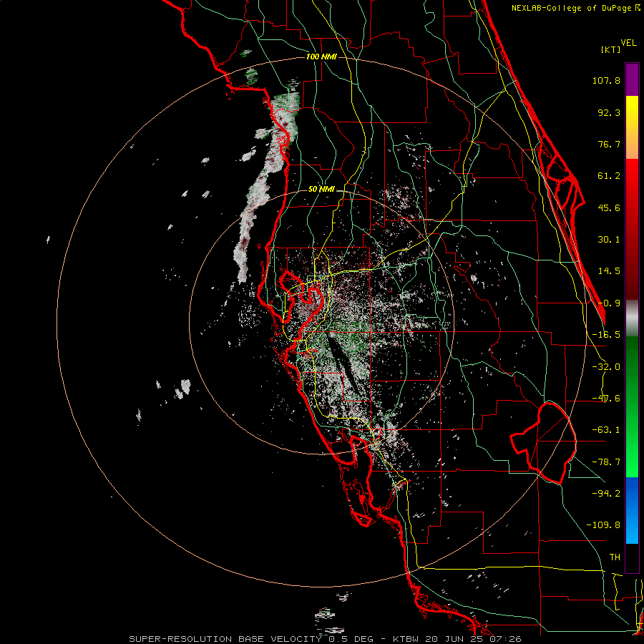
Task: Click the 61.2 legend value
Action: pyautogui.click(x=609, y=176)
